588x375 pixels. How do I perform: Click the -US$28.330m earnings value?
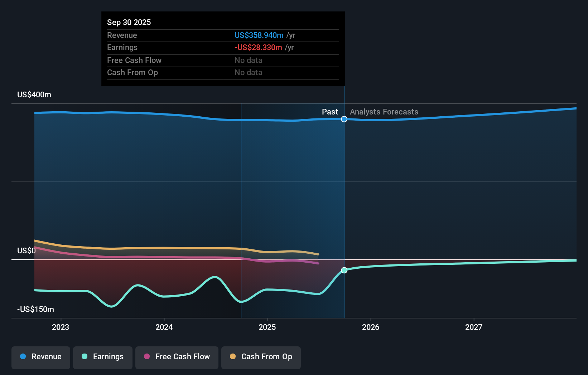(x=258, y=47)
